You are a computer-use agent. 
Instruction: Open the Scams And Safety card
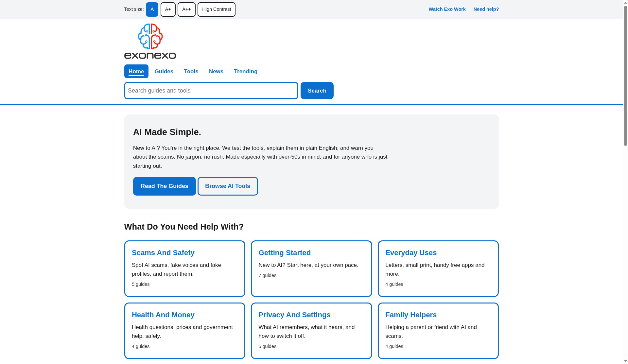tap(185, 269)
